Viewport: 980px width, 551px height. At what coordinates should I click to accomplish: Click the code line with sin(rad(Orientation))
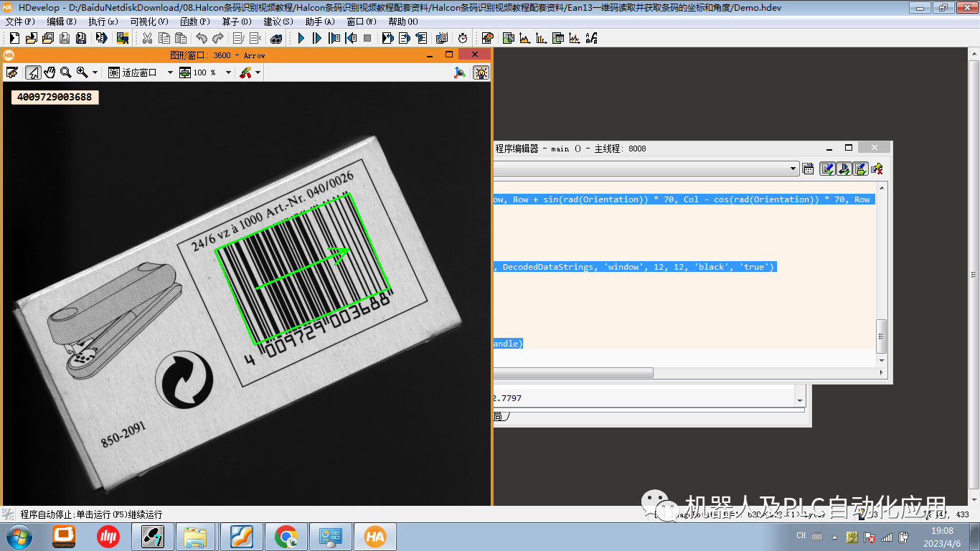tap(683, 199)
